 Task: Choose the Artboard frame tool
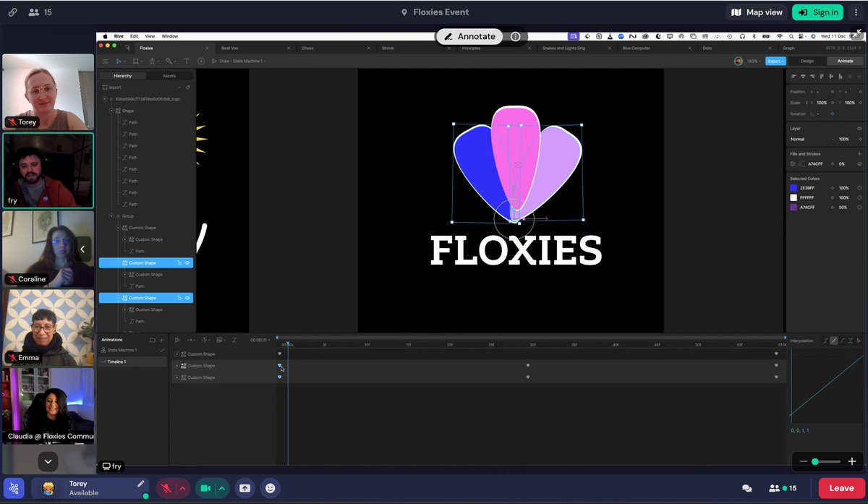point(135,61)
